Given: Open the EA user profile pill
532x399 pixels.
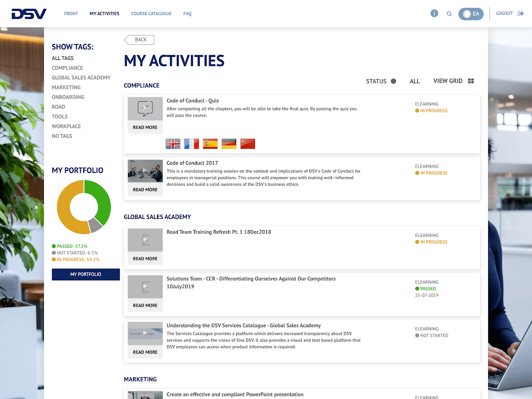Looking at the screenshot, I should pyautogui.click(x=471, y=14).
